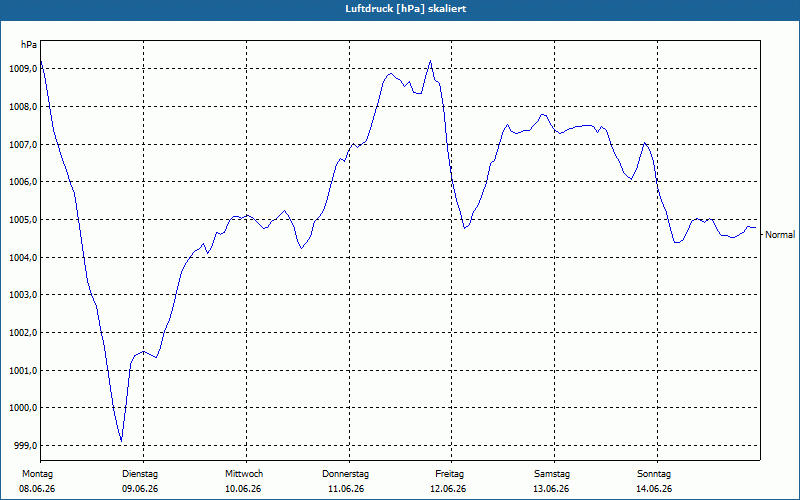800x500 pixels.
Task: Select the 999,0 axis value
Action: (25, 445)
